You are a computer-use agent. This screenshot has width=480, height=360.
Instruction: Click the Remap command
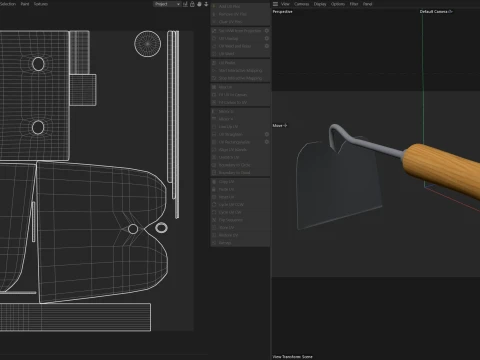(x=240, y=243)
